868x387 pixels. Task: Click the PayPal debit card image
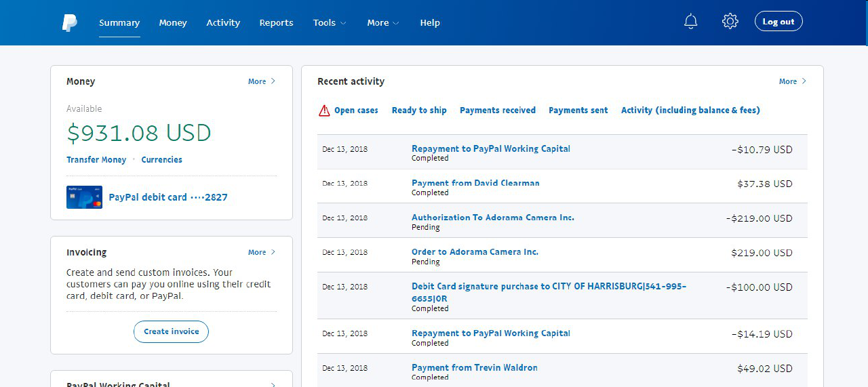tap(84, 197)
